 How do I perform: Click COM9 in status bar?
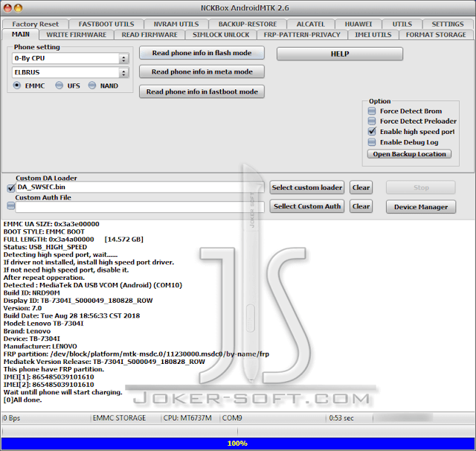click(x=232, y=418)
